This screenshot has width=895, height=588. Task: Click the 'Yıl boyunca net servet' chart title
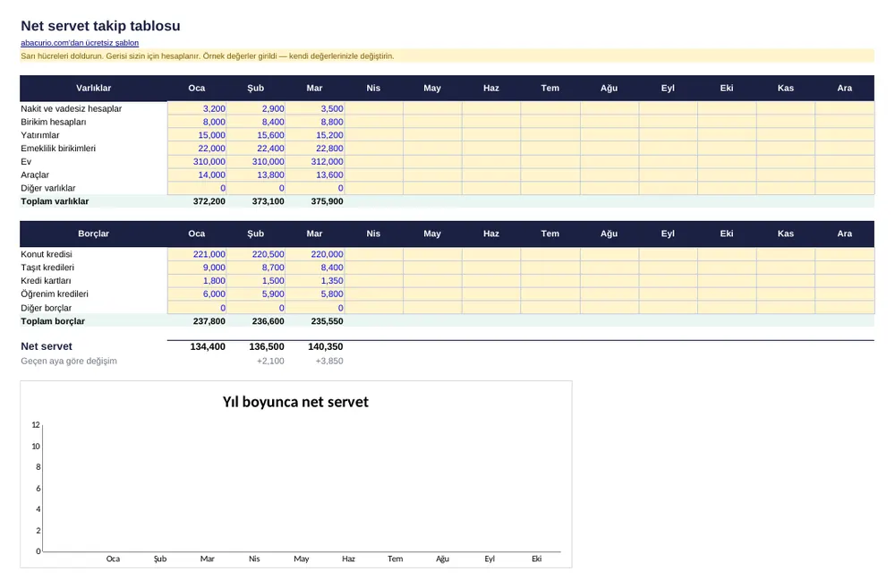tap(295, 402)
